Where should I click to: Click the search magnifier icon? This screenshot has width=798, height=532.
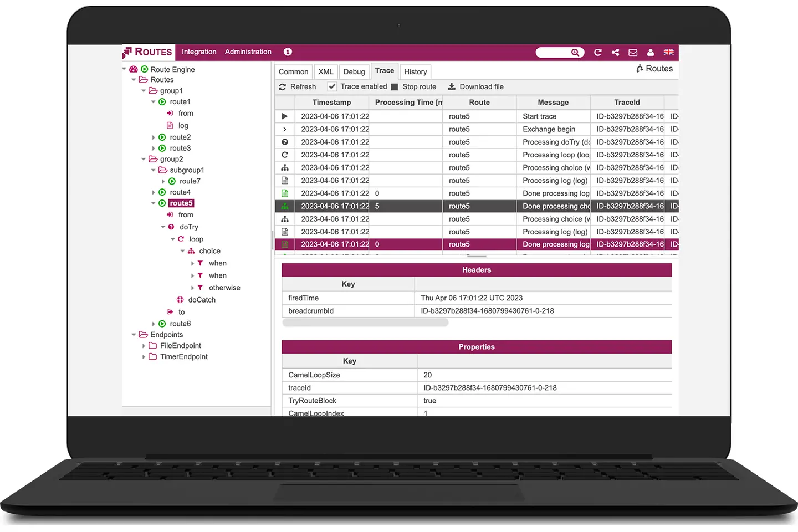[575, 53]
